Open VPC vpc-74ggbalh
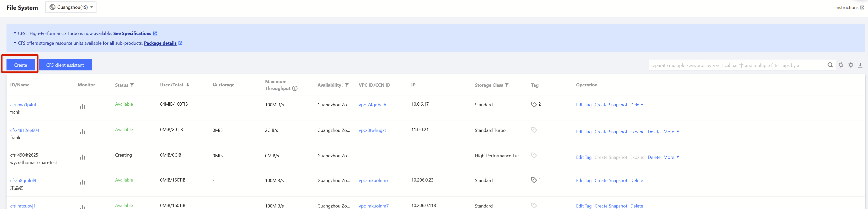 [372, 105]
